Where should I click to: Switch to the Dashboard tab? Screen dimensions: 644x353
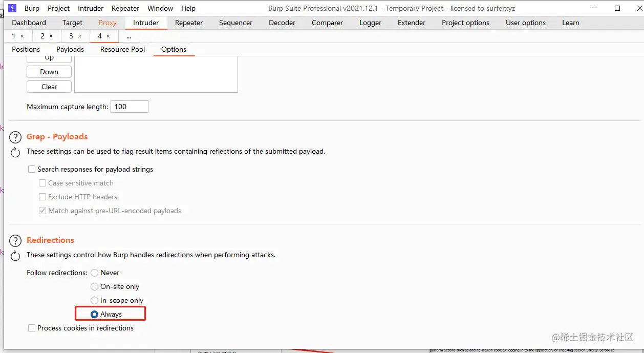click(29, 23)
